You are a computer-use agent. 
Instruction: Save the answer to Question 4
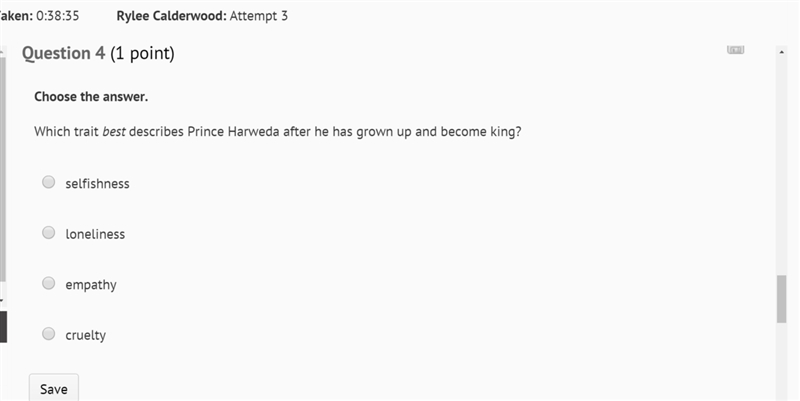point(54,388)
